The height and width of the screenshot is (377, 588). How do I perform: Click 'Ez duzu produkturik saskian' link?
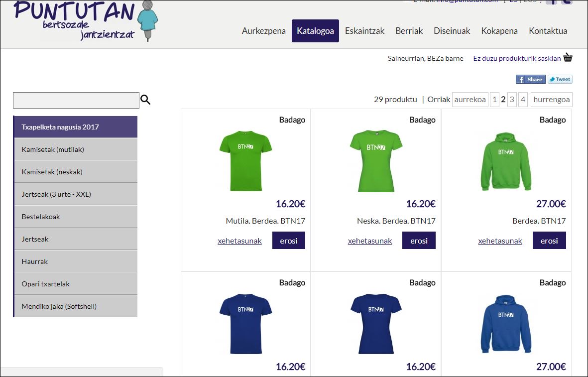517,58
